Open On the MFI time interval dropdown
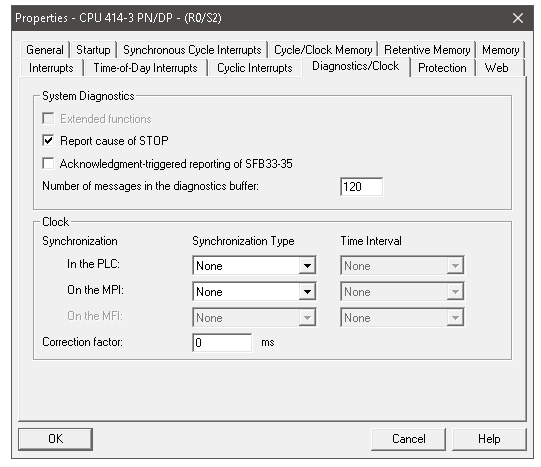 pos(402,318)
